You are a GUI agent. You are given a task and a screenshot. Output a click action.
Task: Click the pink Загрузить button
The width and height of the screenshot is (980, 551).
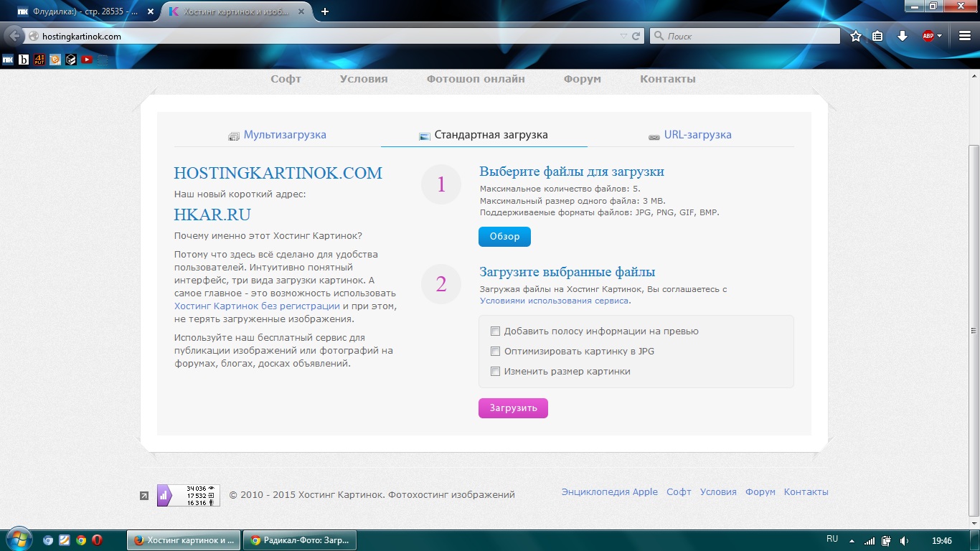pyautogui.click(x=513, y=408)
